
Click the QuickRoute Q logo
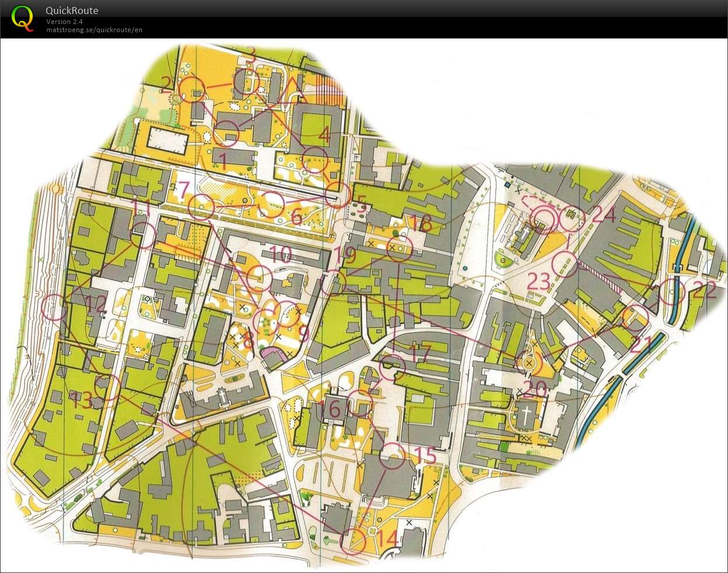click(x=22, y=18)
